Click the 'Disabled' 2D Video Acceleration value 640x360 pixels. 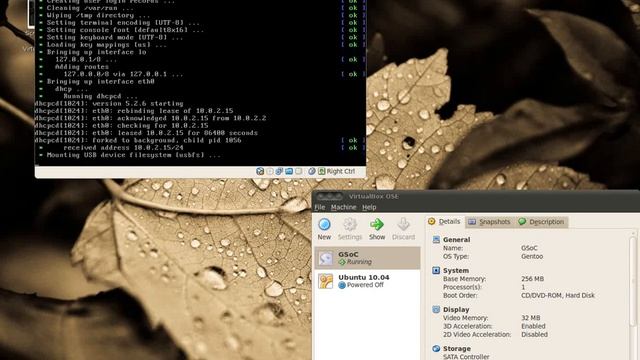534,334
